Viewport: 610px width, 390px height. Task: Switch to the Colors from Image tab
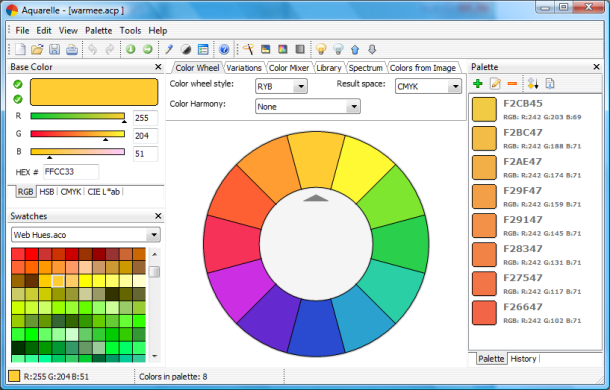(x=423, y=68)
